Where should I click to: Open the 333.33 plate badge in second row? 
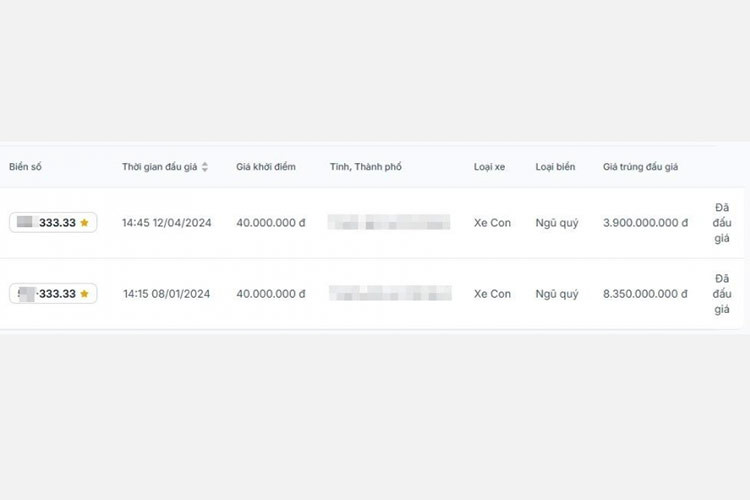tap(53, 294)
